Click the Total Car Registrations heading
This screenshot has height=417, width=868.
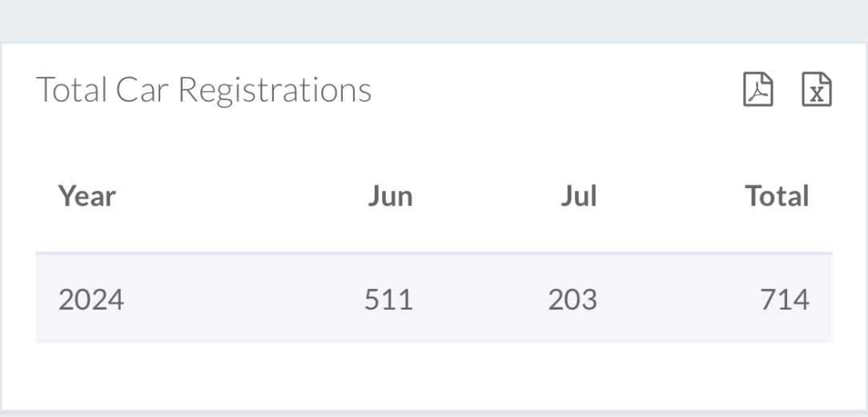[x=203, y=90]
